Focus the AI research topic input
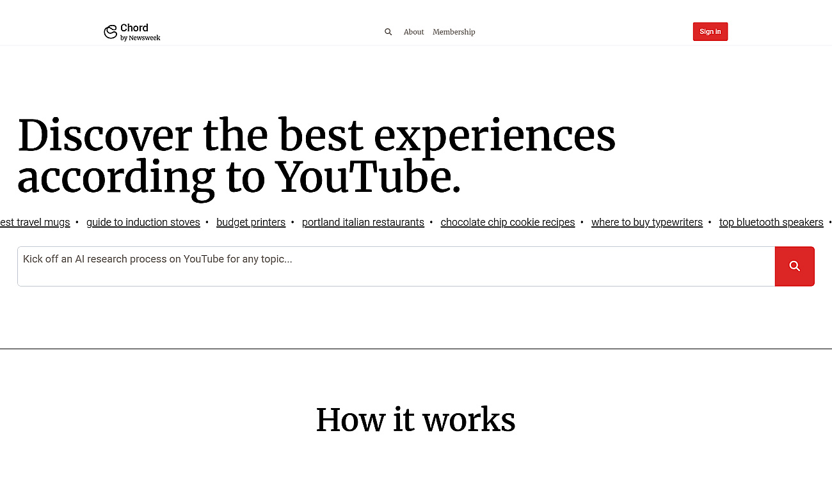Viewport: 832px width, 504px height. 396,266
